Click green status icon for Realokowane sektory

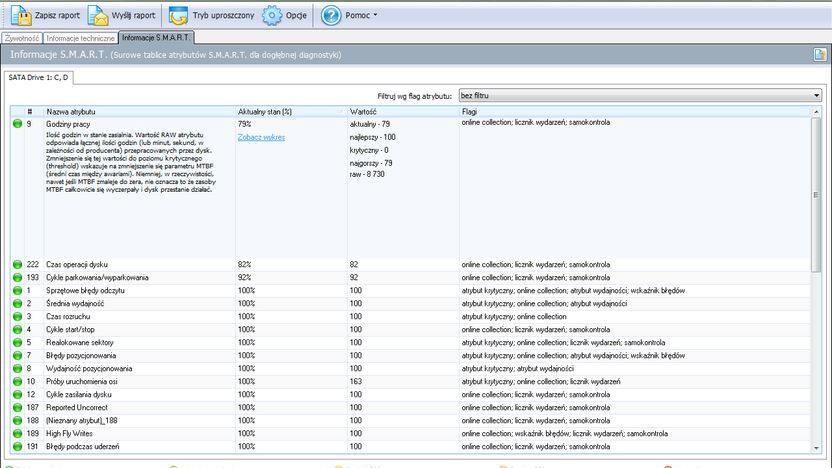[x=18, y=342]
